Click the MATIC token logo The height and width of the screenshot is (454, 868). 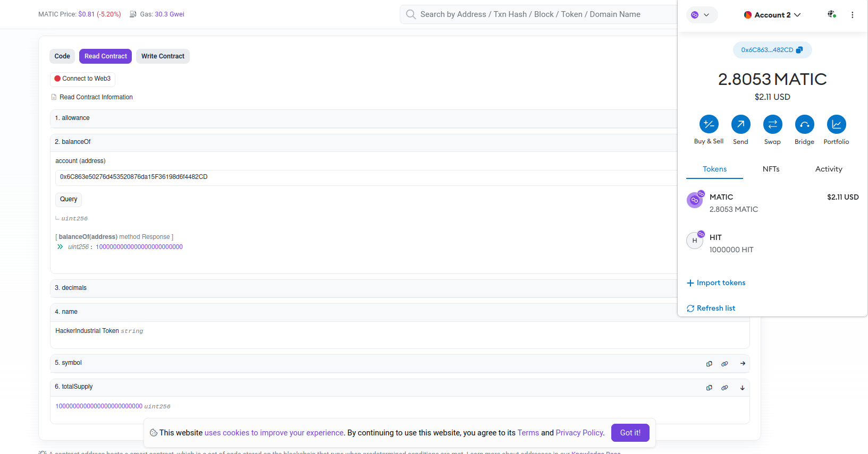click(695, 200)
